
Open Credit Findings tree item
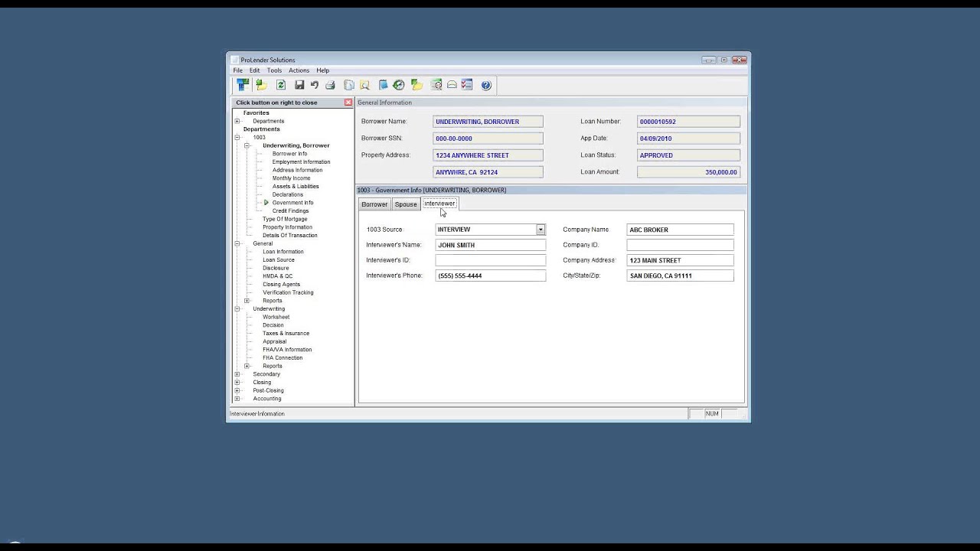290,210
